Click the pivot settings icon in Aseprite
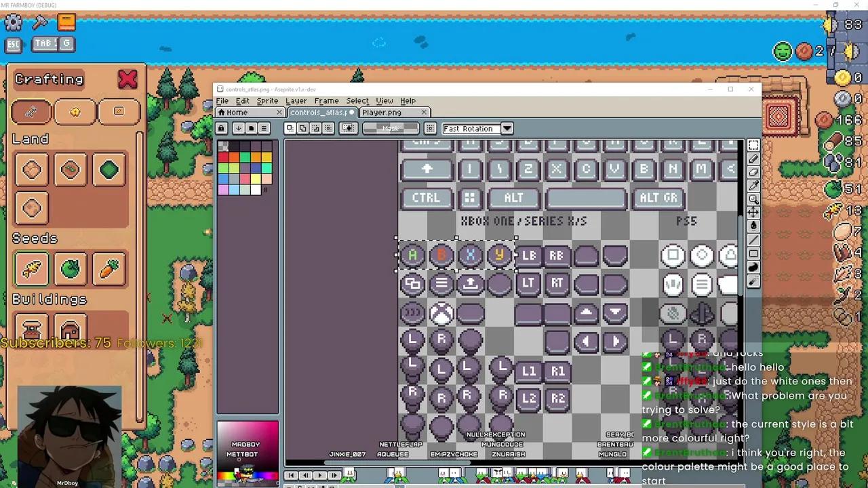Viewport: 868px width, 488px height. click(430, 128)
